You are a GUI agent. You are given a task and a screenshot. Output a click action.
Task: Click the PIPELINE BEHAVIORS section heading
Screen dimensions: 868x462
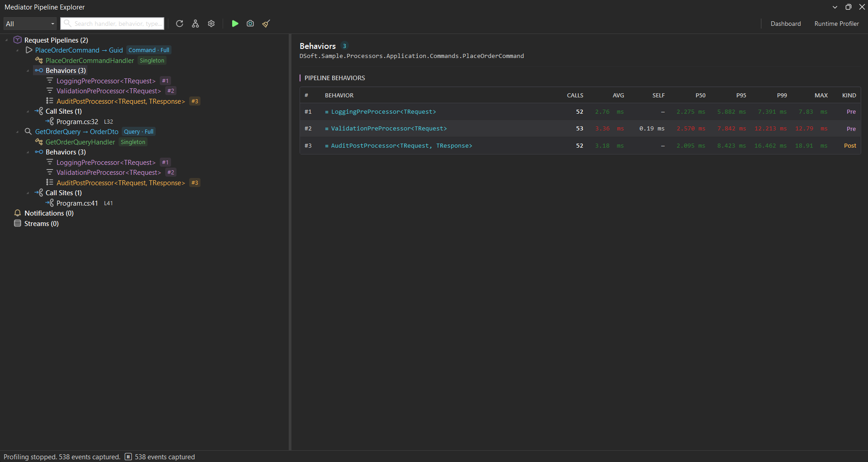pos(334,78)
